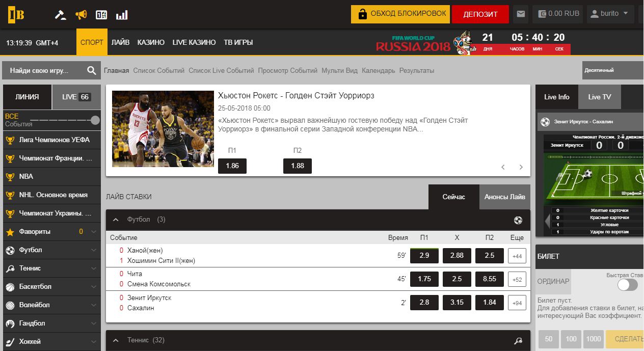Open the Календарь link
Image resolution: width=644 pixels, height=351 pixels.
379,71
